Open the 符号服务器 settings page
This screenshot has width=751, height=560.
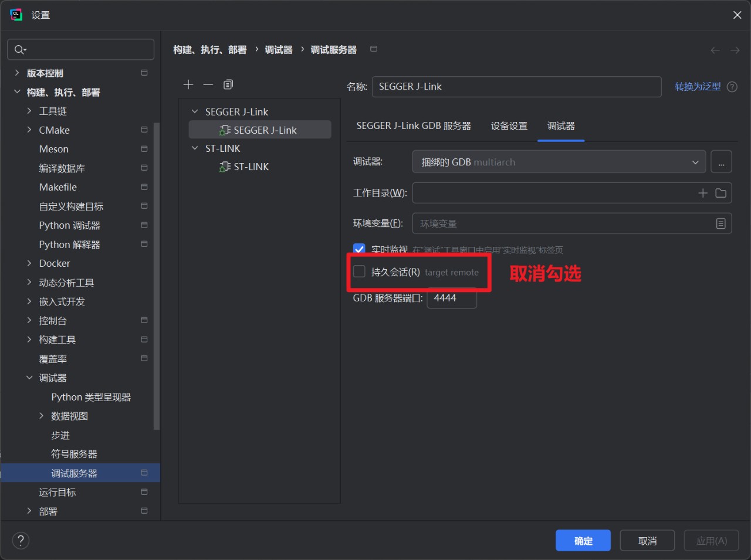pyautogui.click(x=74, y=454)
